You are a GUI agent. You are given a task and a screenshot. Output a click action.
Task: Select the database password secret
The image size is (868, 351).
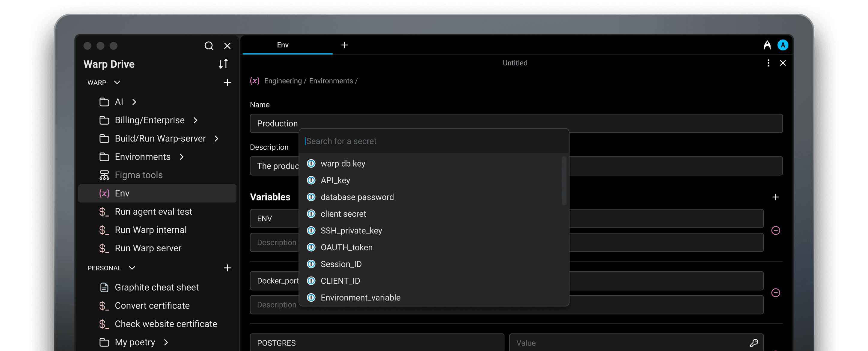point(357,197)
